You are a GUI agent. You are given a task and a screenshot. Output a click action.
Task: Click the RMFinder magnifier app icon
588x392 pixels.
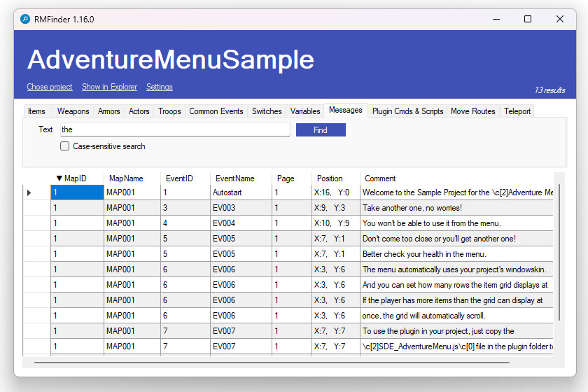click(x=25, y=20)
